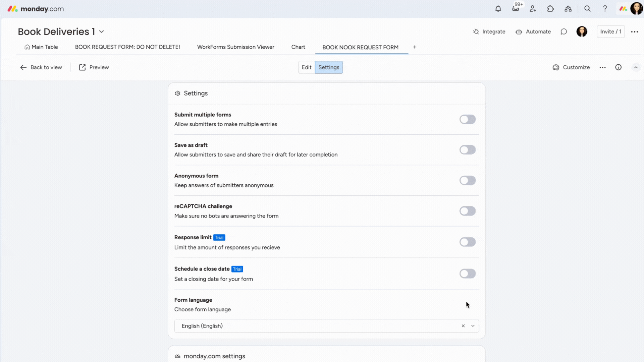Switch to form Edit mode
This screenshot has width=644, height=362.
click(306, 67)
